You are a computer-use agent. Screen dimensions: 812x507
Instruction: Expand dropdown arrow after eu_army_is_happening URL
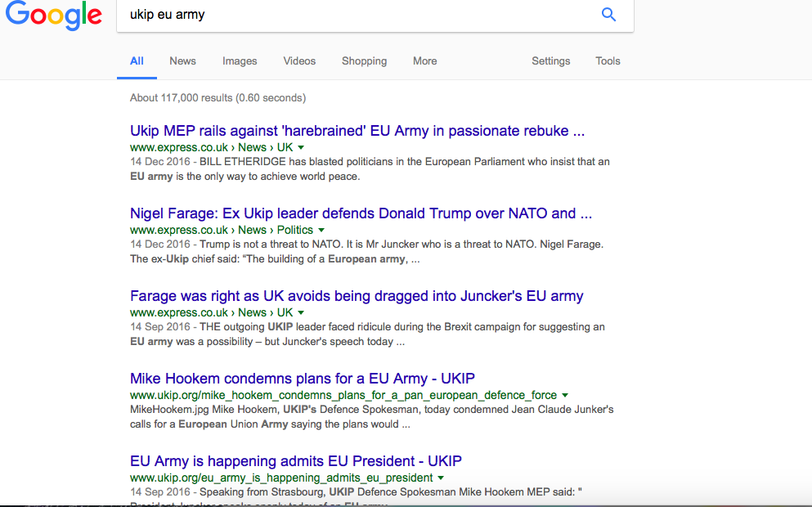point(441,478)
